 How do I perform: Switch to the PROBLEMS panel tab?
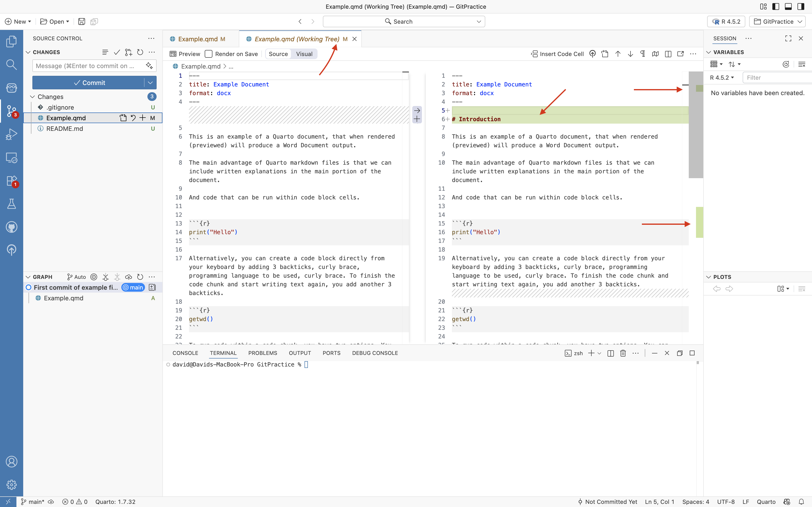262,353
